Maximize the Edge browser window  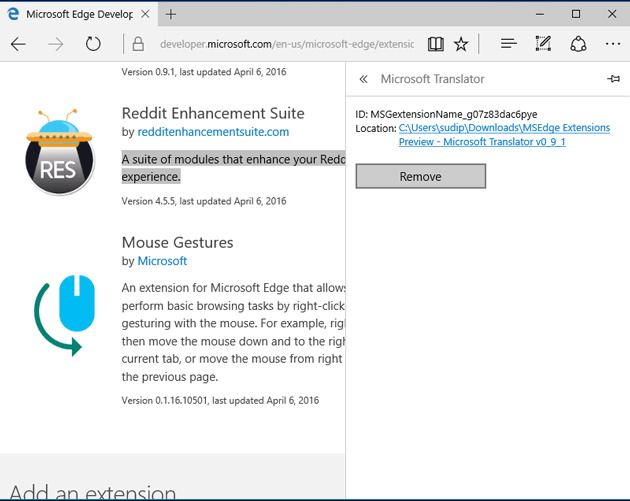click(576, 14)
